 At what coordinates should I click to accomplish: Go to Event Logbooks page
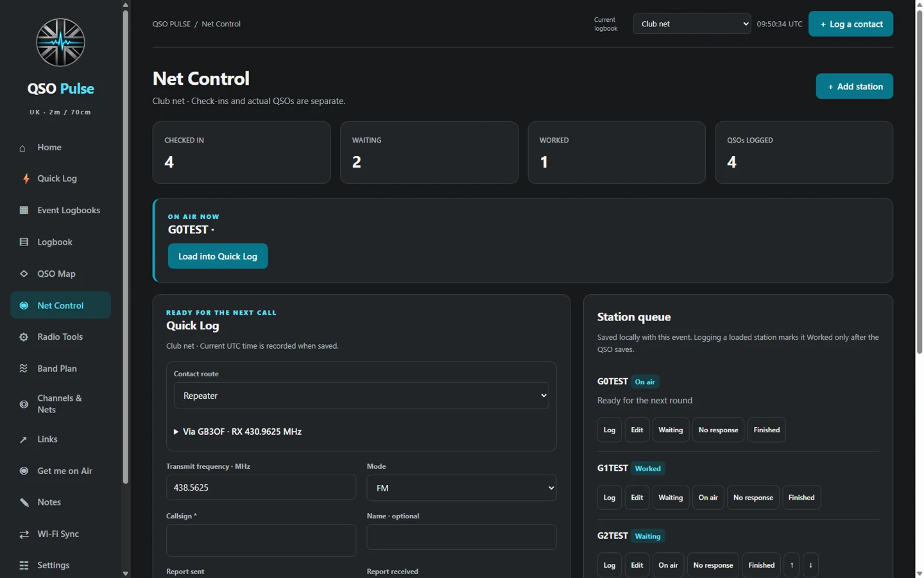coord(60,210)
